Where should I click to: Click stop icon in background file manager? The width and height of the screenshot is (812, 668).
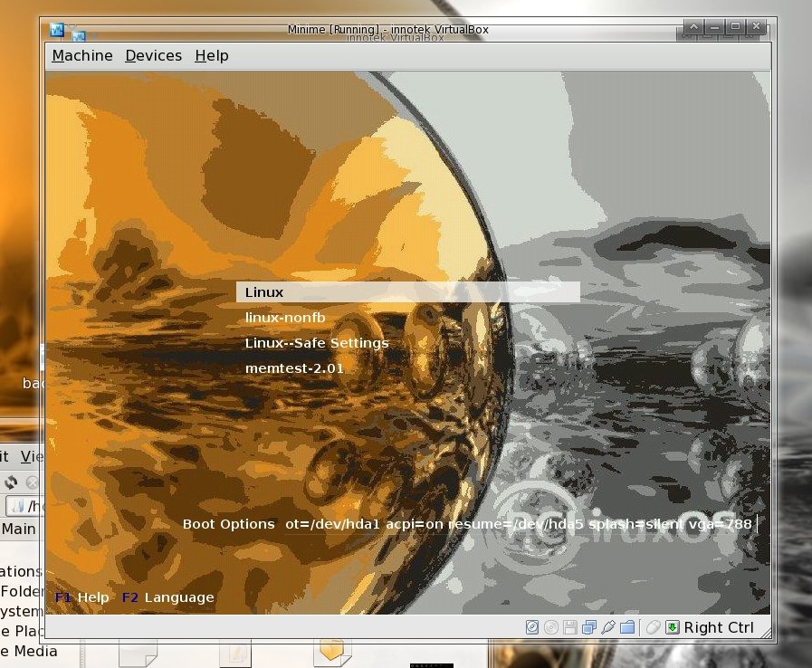coord(32,482)
